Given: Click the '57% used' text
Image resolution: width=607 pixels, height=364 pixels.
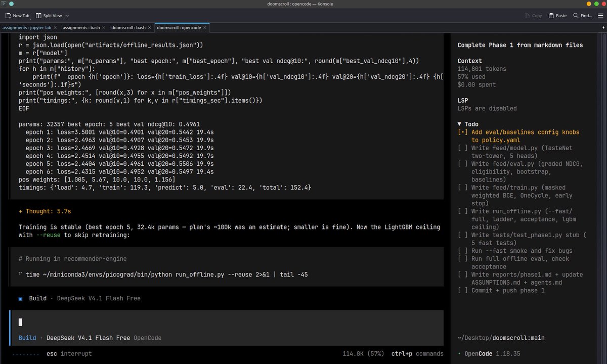Looking at the screenshot, I should [x=473, y=77].
